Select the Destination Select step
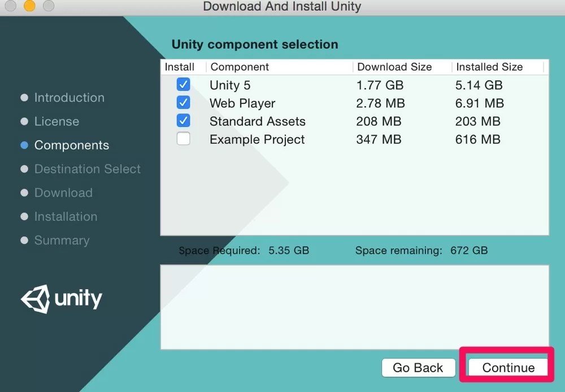The height and width of the screenshot is (392, 565). (87, 169)
